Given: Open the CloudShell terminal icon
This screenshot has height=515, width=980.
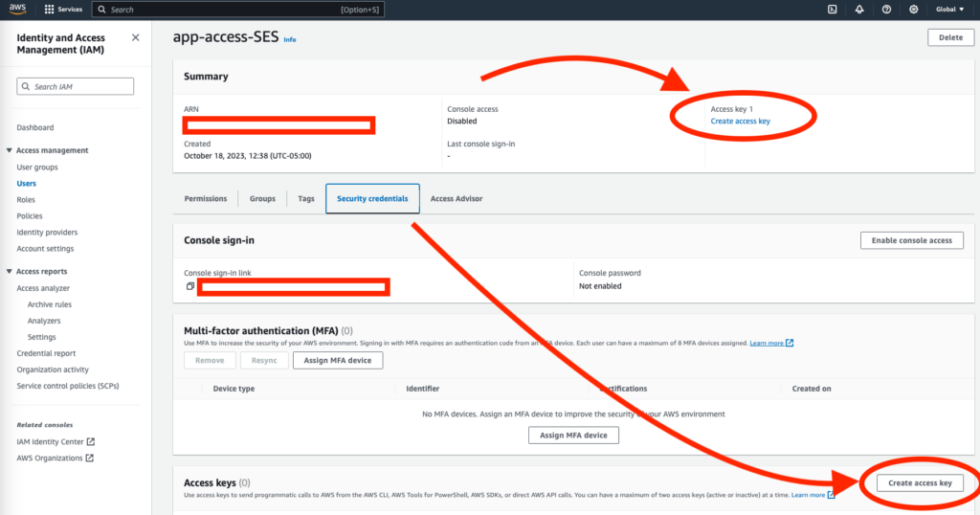Looking at the screenshot, I should click(x=832, y=10).
